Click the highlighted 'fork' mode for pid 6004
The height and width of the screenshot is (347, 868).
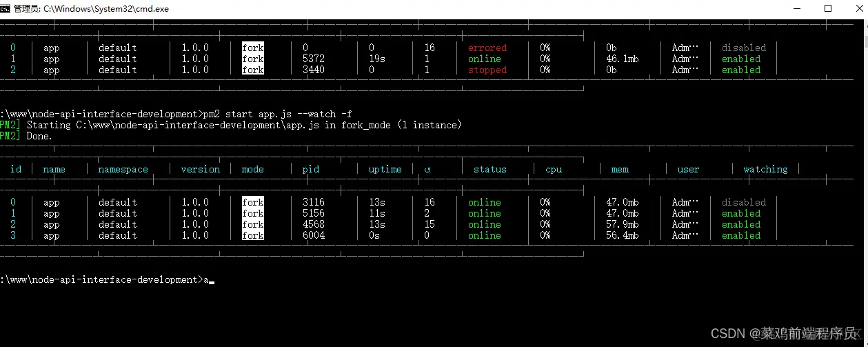[x=253, y=235]
